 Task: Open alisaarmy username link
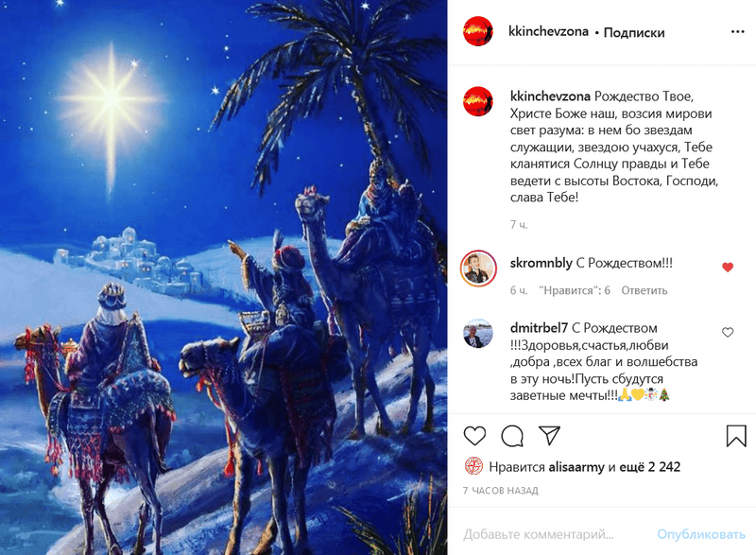tap(576, 467)
